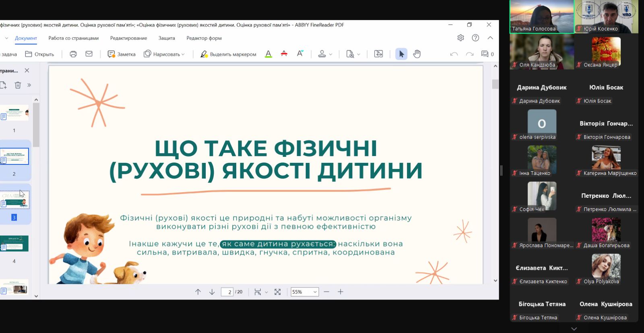Click the underline text tool
This screenshot has width=644, height=333.
coord(268,54)
